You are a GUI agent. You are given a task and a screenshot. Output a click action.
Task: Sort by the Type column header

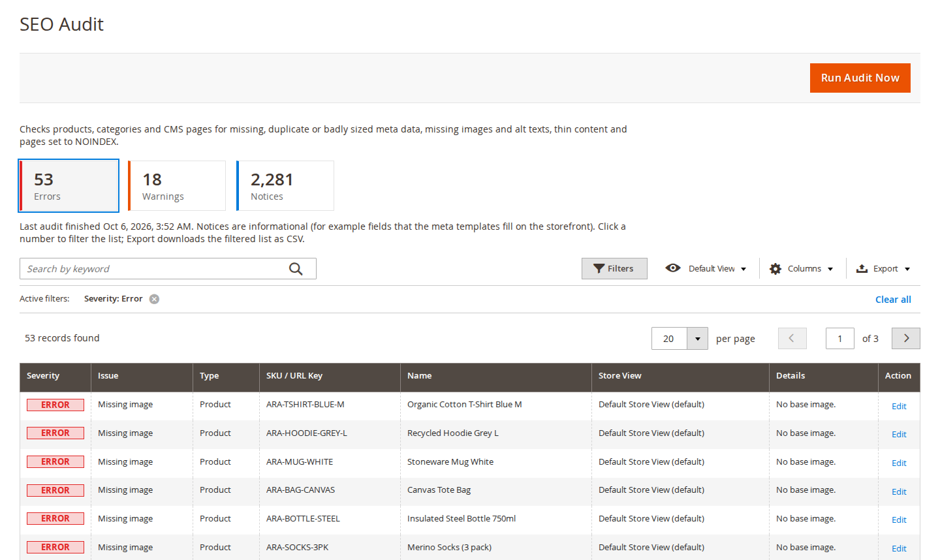click(226, 376)
